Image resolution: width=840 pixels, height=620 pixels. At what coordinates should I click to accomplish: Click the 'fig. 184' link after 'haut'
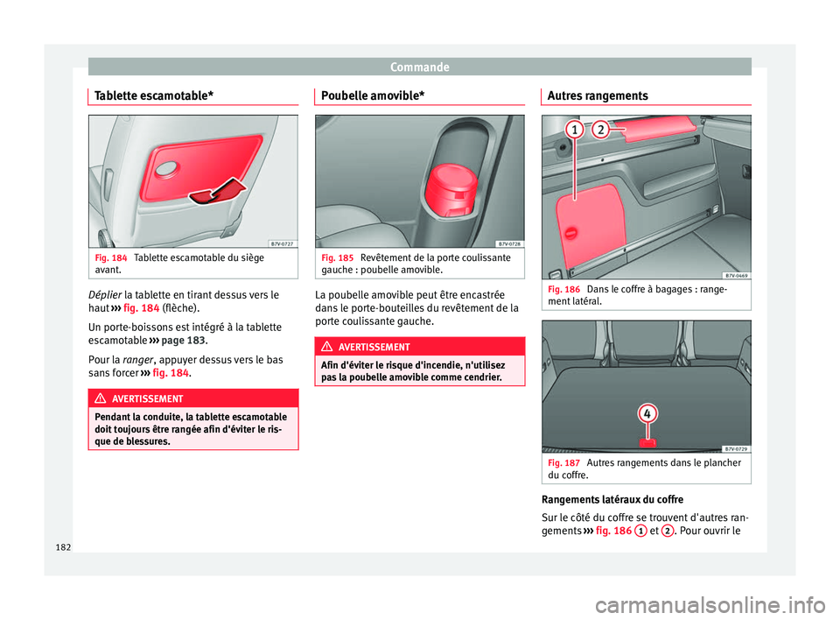142,308
